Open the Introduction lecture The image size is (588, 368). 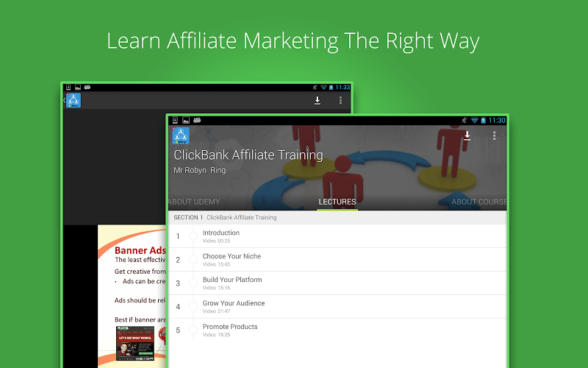[x=337, y=236]
